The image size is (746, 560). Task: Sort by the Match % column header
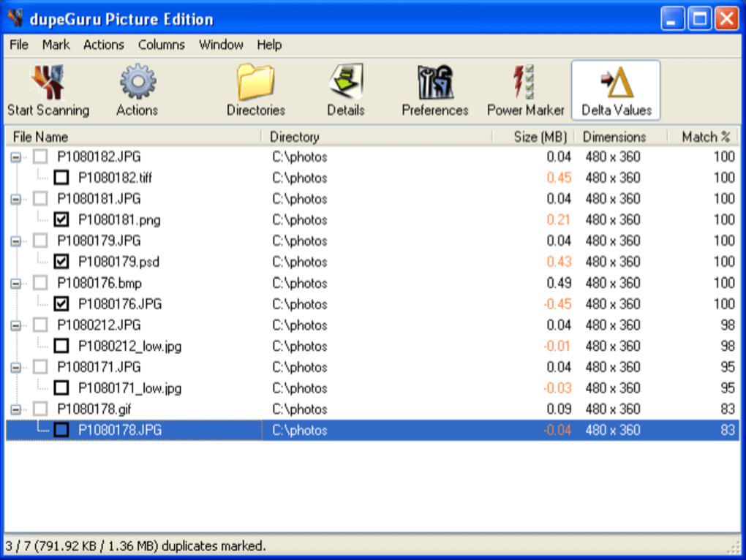[x=704, y=136]
